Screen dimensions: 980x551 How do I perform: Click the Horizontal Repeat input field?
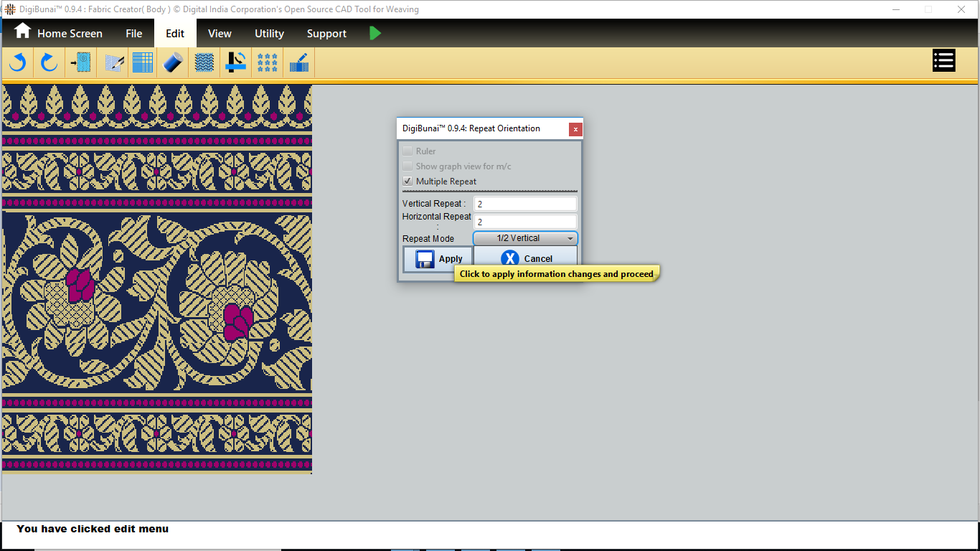point(525,222)
